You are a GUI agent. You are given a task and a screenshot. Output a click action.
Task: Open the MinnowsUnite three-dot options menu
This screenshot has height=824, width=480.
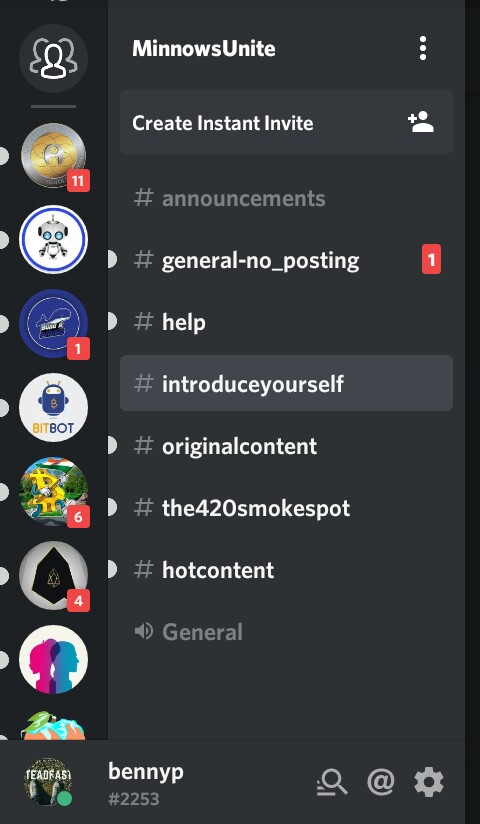tap(423, 49)
